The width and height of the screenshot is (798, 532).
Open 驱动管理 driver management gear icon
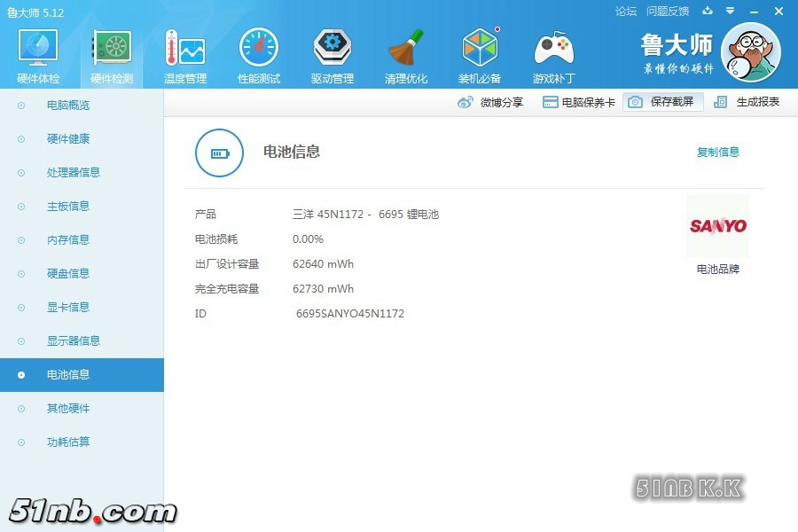(x=332, y=55)
